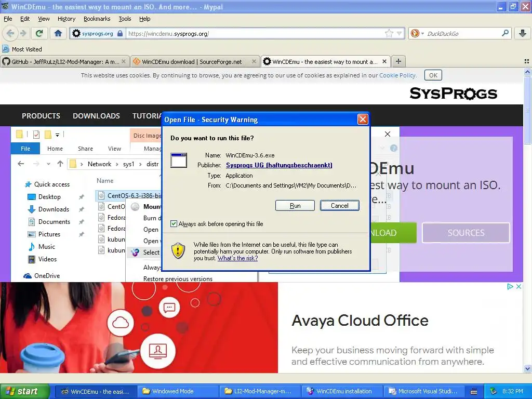
Task: Click the network tray icon beside the clock
Action: click(493, 391)
